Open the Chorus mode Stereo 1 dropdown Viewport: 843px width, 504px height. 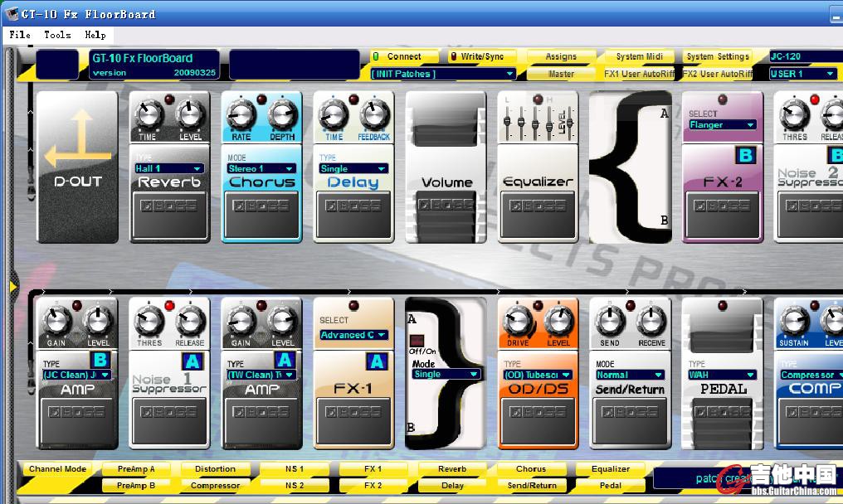261,169
